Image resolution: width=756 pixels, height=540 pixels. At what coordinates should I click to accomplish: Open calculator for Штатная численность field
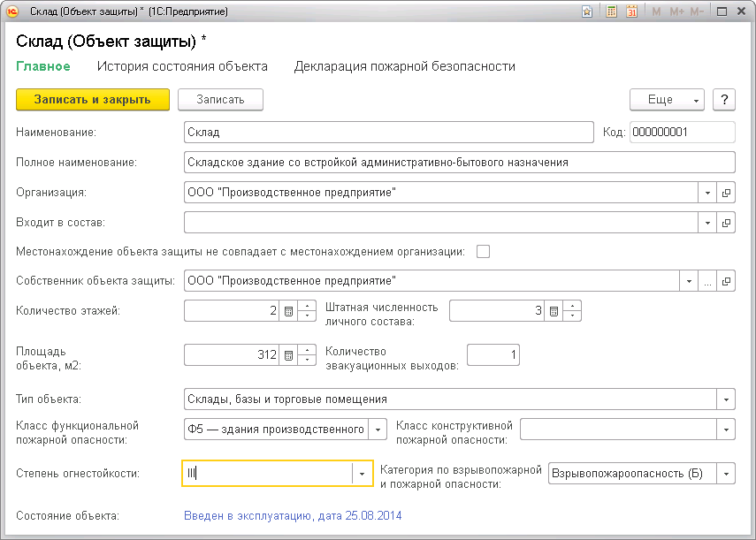[x=554, y=311]
